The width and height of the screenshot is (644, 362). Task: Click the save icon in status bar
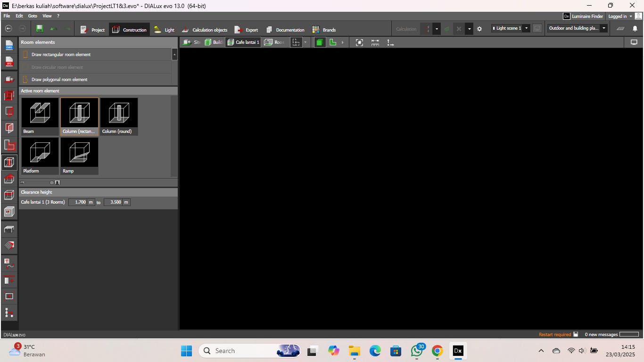coord(576,335)
